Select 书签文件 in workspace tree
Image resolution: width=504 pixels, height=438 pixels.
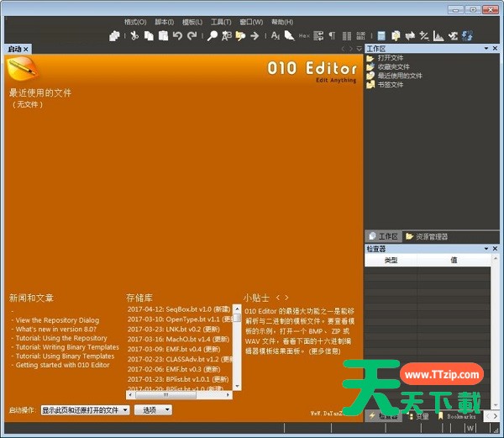coord(391,85)
